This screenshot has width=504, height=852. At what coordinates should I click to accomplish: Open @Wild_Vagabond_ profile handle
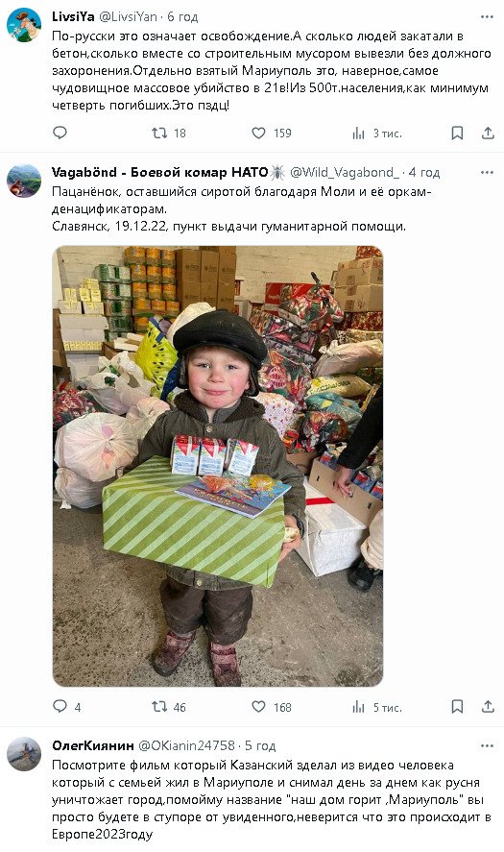coord(345,172)
